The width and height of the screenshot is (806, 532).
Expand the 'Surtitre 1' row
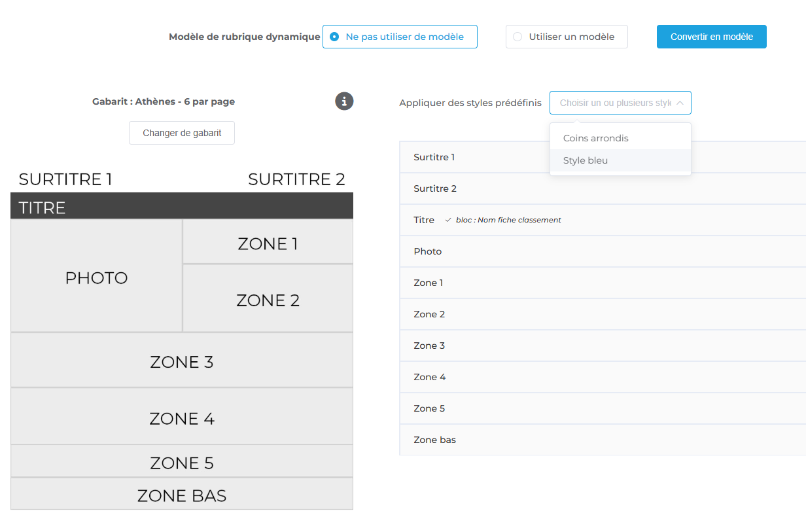(471, 157)
